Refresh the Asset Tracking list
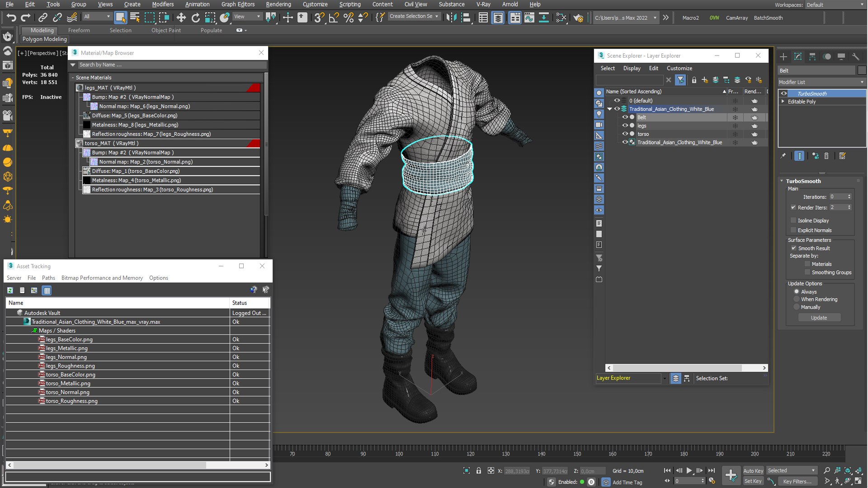Screen dimensions: 868x488 10,291
